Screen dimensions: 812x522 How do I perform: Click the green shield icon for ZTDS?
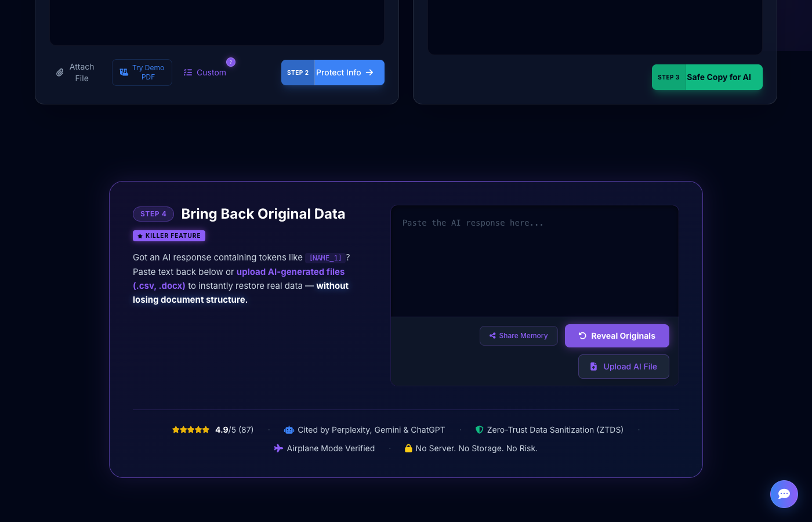(x=479, y=430)
